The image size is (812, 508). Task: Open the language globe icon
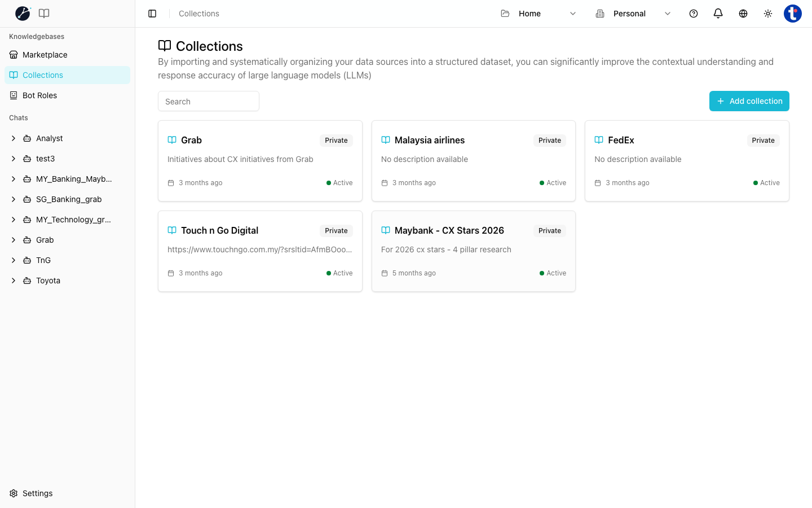(743, 14)
